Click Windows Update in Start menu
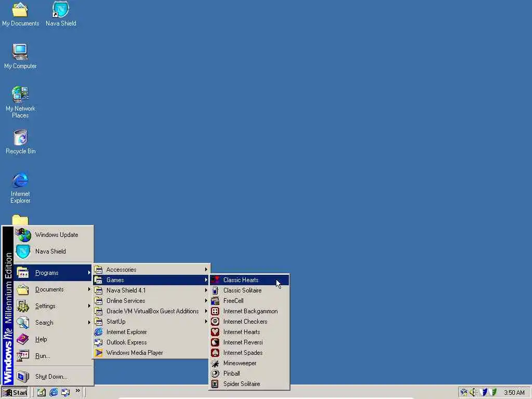 [x=54, y=235]
